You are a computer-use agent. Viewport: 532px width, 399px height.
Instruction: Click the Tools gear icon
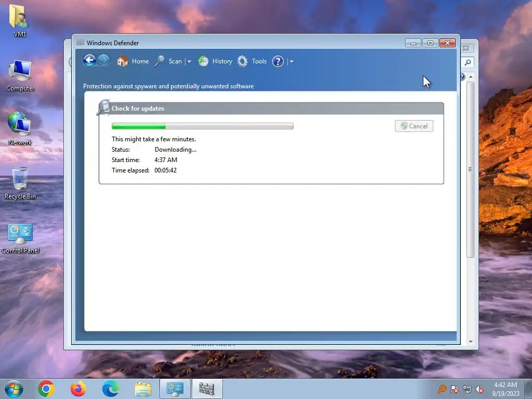pyautogui.click(x=243, y=61)
